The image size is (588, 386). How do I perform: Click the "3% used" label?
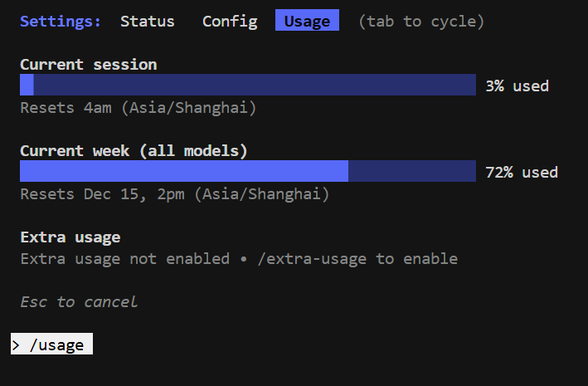tap(517, 86)
